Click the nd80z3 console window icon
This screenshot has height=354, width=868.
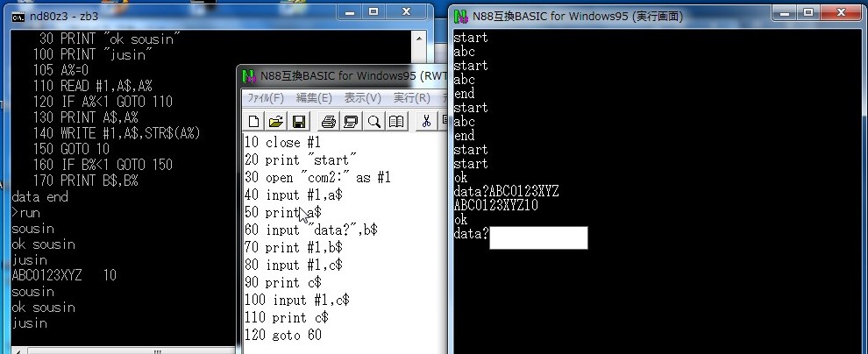pos(18,17)
